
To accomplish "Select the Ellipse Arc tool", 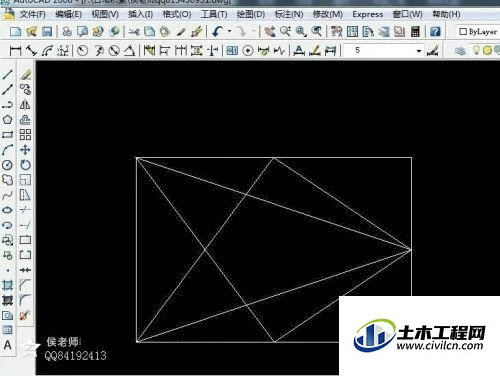I will pyautogui.click(x=8, y=225).
